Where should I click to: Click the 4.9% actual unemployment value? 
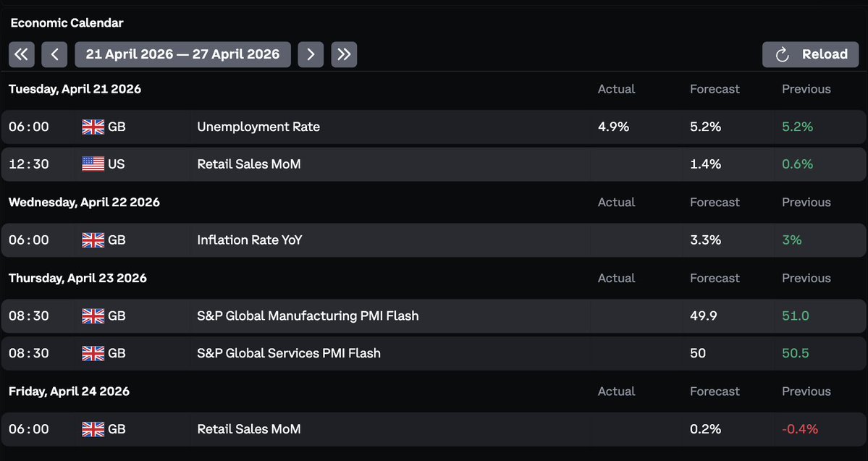[613, 127]
